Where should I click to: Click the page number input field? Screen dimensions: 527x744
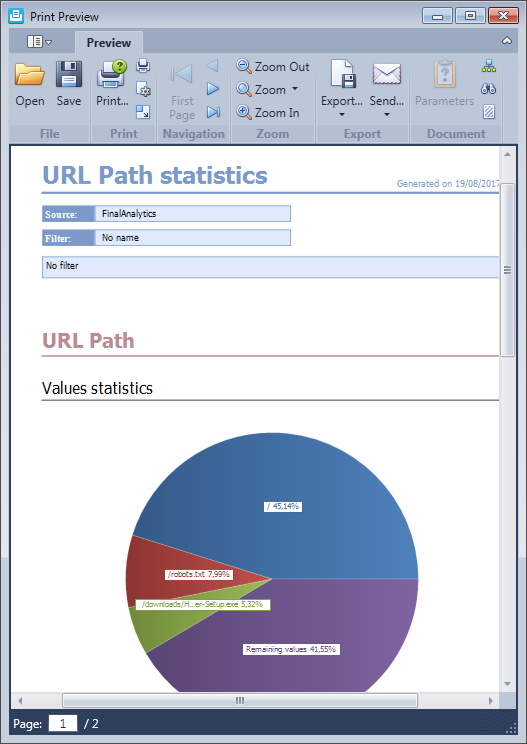(x=63, y=724)
